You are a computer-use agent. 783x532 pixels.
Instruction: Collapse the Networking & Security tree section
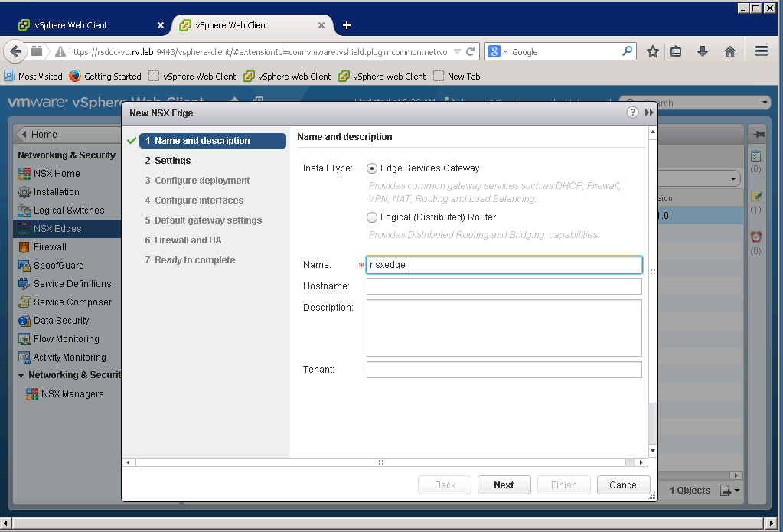[21, 375]
